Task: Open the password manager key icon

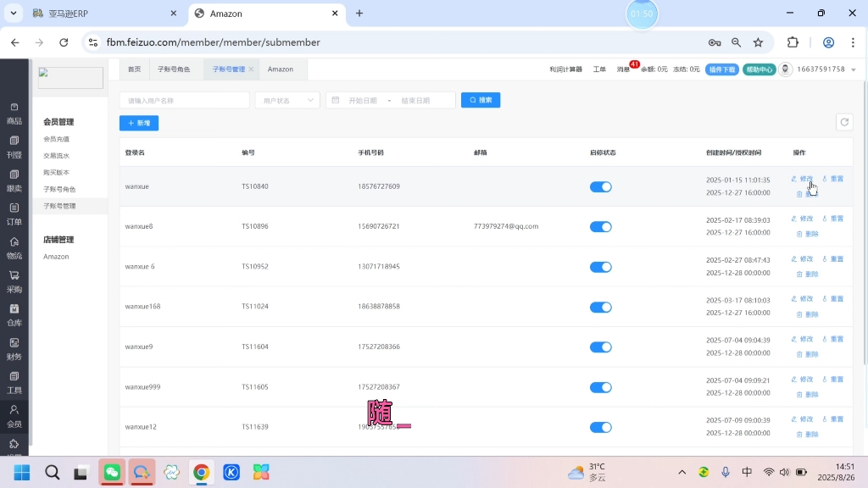Action: (714, 42)
